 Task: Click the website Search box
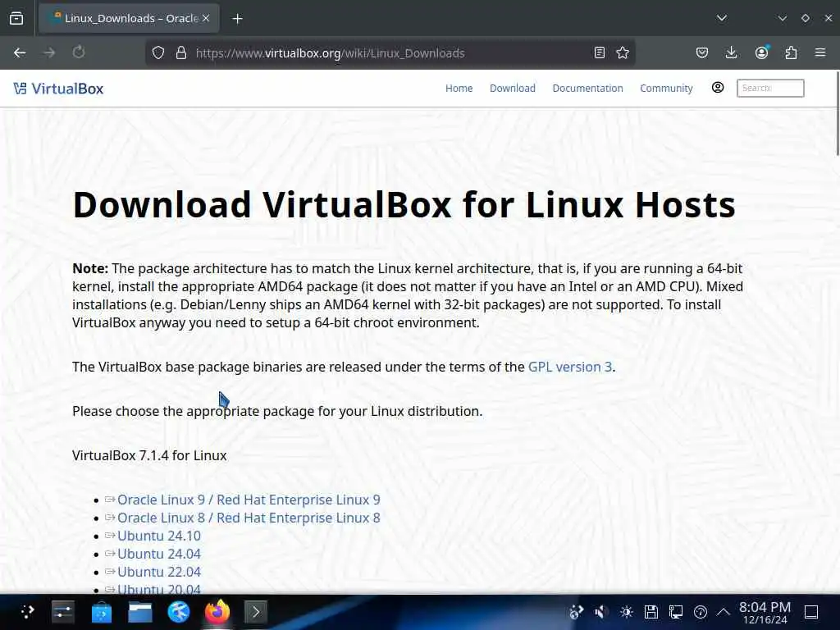770,88
